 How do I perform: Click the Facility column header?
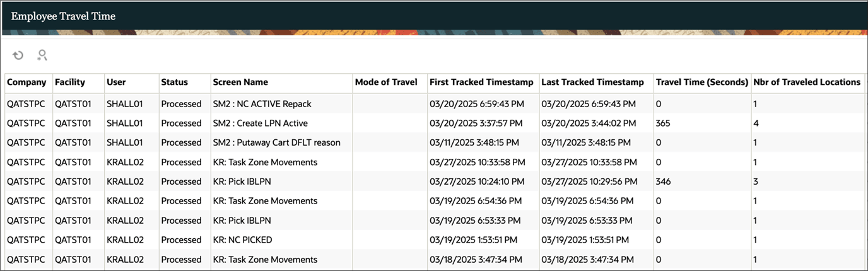click(x=70, y=83)
